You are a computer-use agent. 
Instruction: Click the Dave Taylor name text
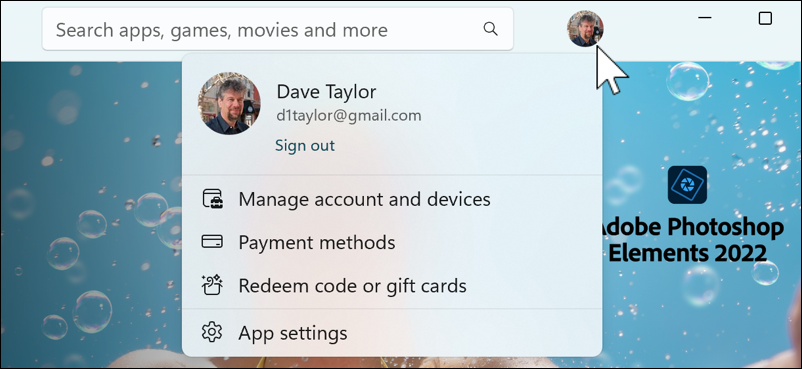click(x=326, y=92)
